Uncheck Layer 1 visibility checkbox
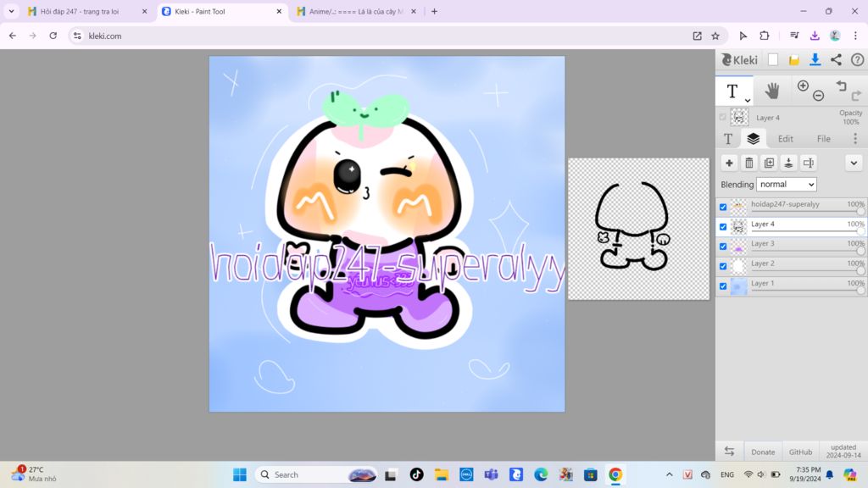Viewport: 868px width, 488px height. [723, 286]
